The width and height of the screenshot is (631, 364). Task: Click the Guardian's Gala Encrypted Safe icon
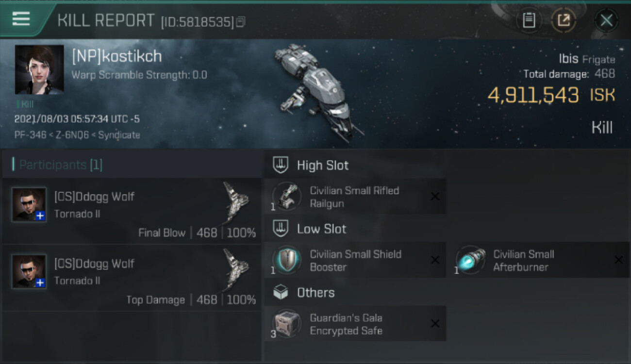(x=286, y=324)
